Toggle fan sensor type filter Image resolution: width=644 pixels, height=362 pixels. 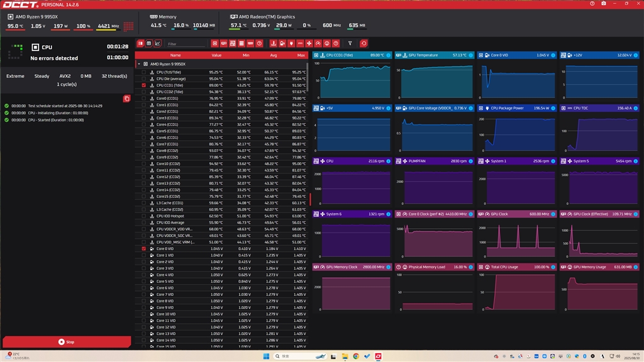[309, 43]
